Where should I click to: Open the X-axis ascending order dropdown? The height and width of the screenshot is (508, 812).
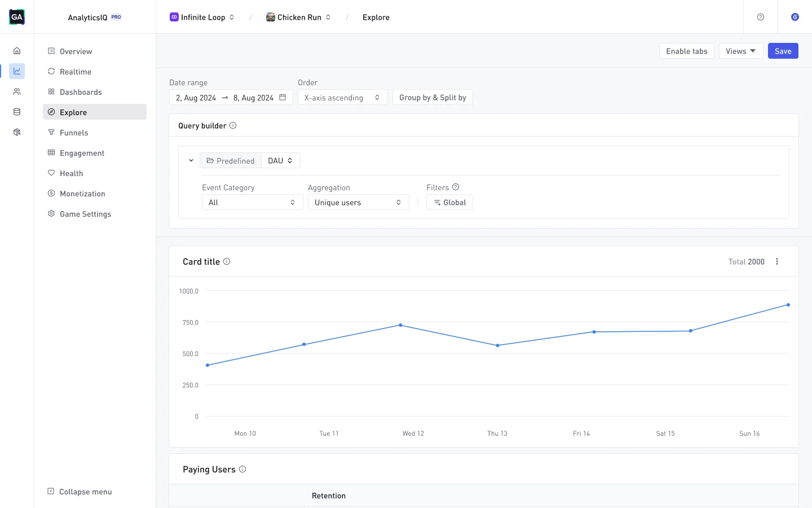[342, 97]
